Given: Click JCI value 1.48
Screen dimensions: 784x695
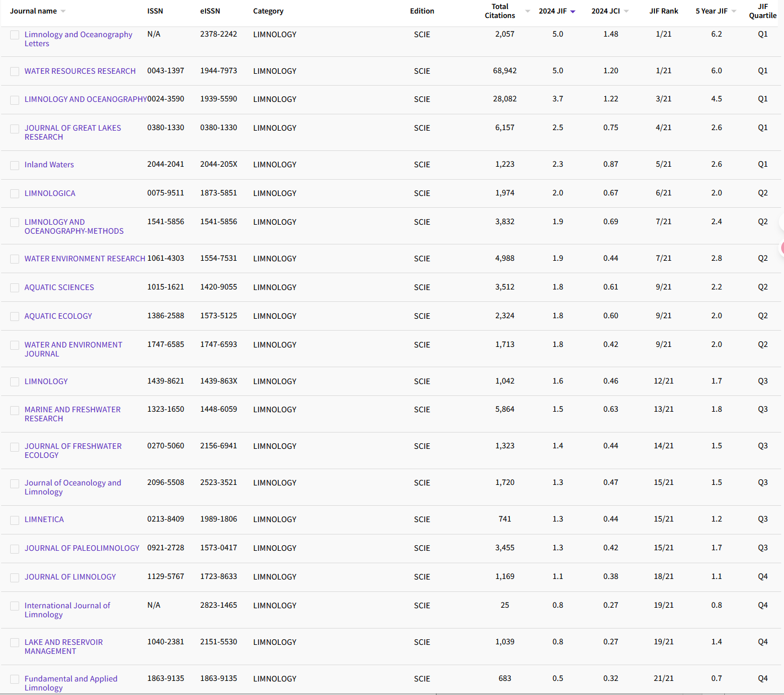Looking at the screenshot, I should (611, 34).
